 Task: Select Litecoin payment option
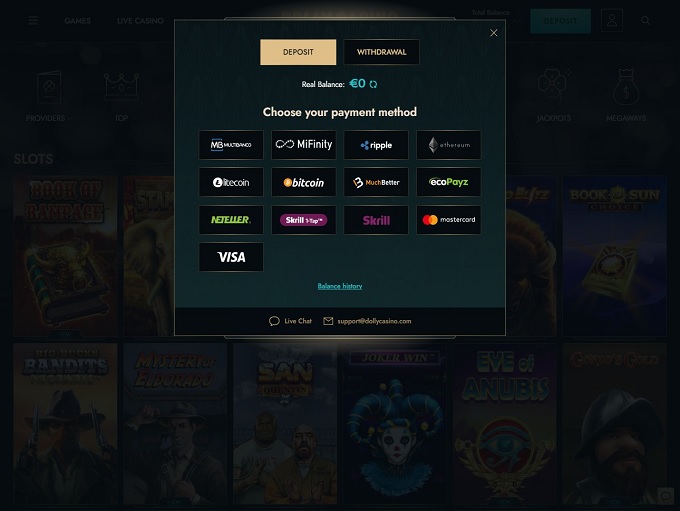[x=231, y=182]
